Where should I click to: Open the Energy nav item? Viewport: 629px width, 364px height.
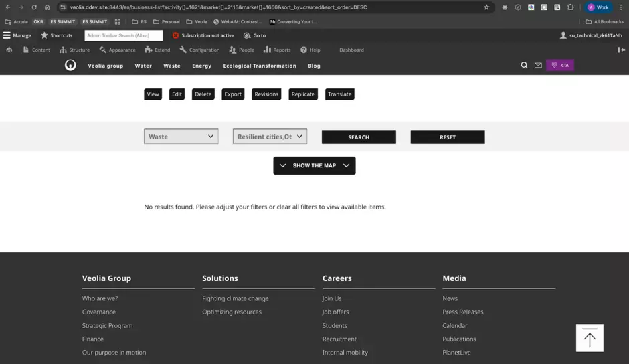[202, 66]
